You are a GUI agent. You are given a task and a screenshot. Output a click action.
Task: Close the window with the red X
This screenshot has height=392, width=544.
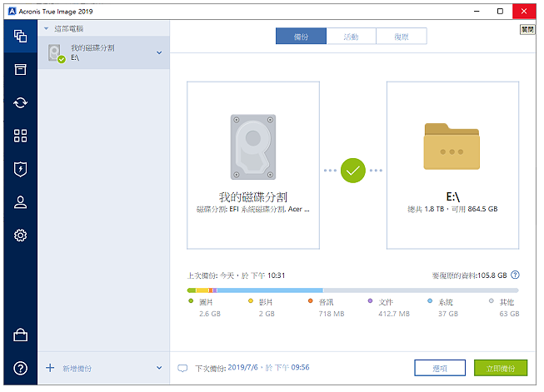(524, 12)
